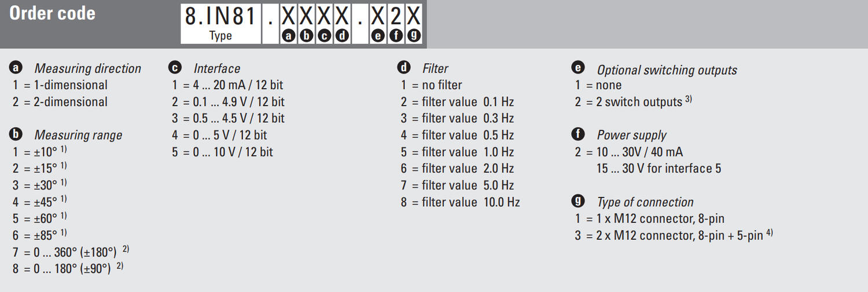The width and height of the screenshot is (868, 292).
Task: Click the Order code heading
Action: [x=52, y=14]
